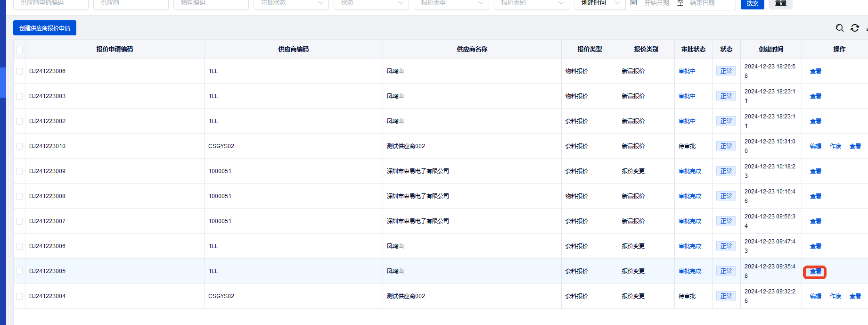868x325 pixels.
Task: Toggle the select-all checkbox in table header
Action: [19, 50]
